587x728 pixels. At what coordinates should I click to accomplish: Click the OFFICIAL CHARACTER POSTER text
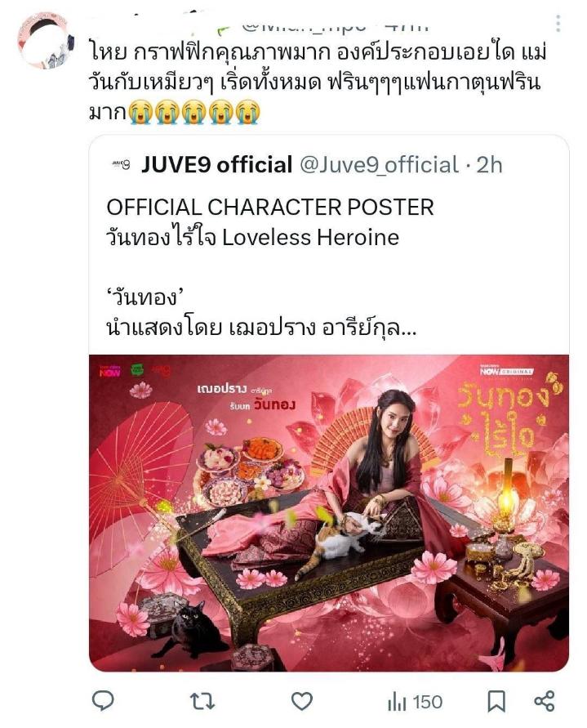(x=270, y=207)
